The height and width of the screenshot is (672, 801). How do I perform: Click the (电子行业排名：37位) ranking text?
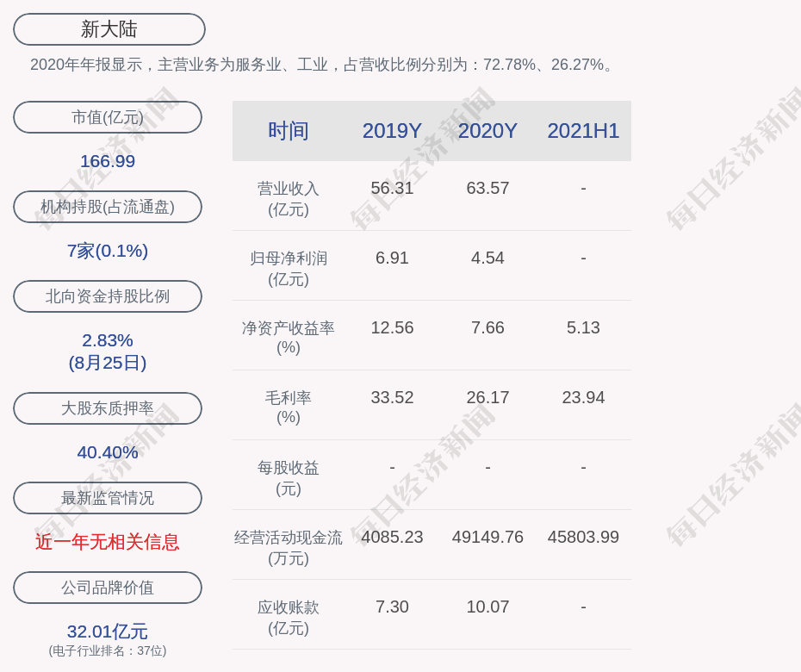click(x=108, y=651)
